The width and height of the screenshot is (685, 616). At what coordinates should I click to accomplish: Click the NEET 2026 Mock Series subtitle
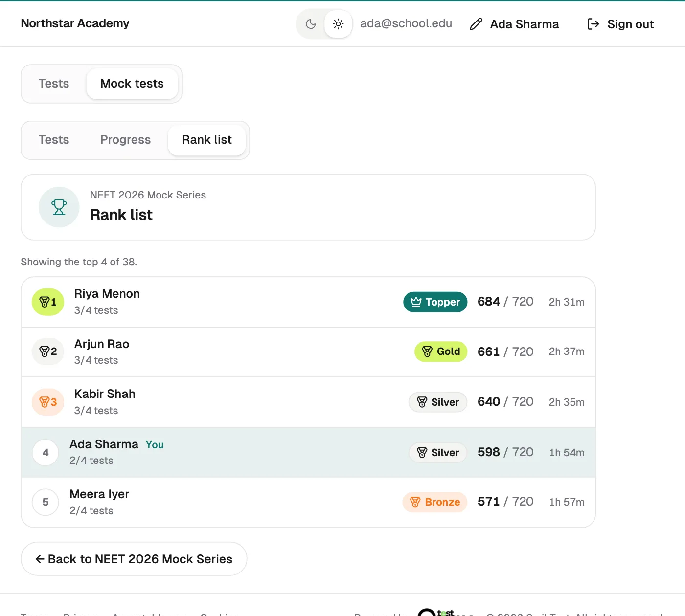click(x=148, y=195)
